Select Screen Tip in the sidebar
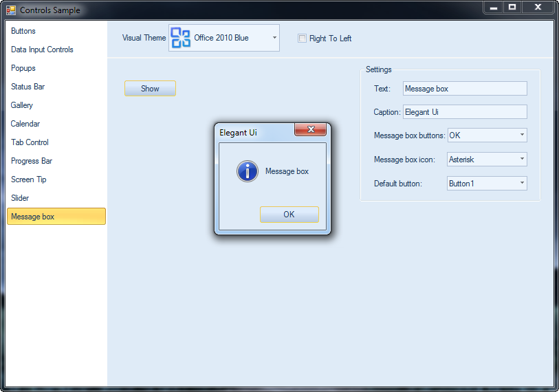Image resolution: width=559 pixels, height=392 pixels. (x=56, y=179)
